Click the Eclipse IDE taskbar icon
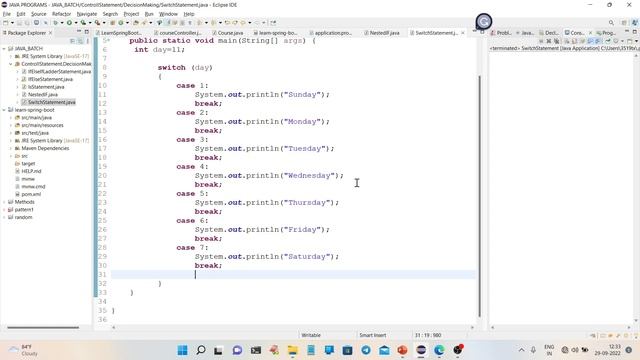 point(421,350)
